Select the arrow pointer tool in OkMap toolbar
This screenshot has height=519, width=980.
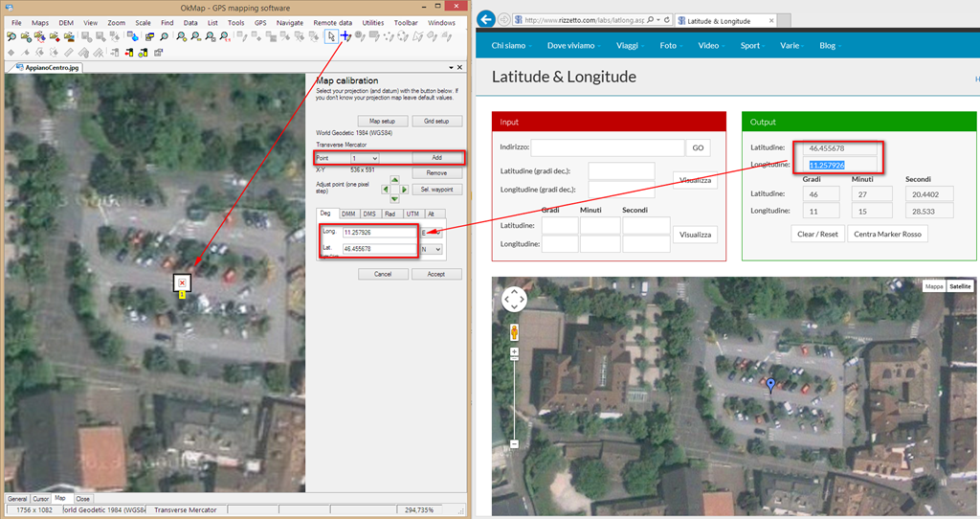331,37
